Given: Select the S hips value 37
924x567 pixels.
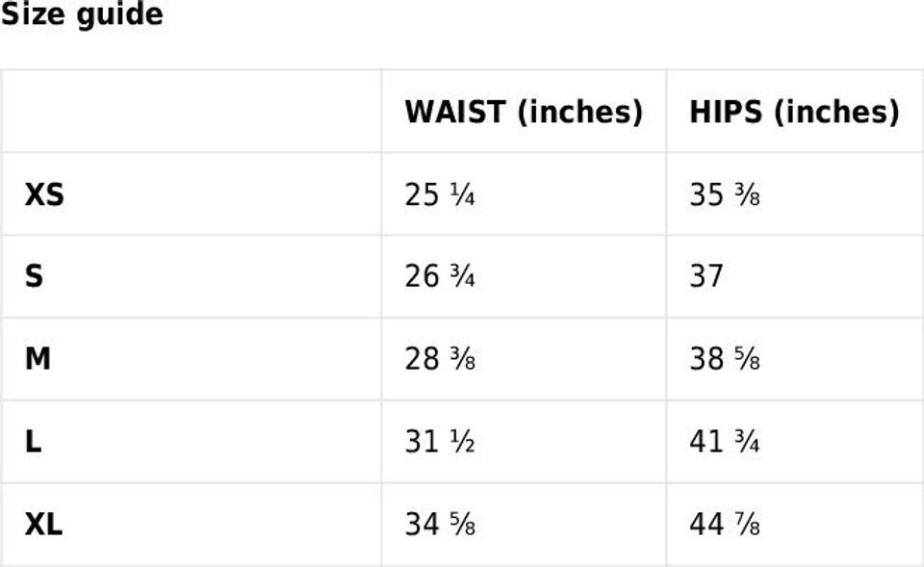Looking at the screenshot, I should [706, 277].
